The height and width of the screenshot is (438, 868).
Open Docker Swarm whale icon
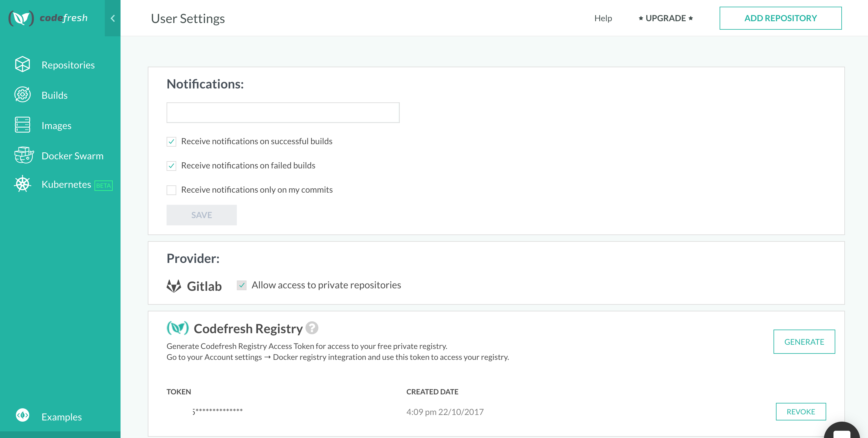(x=24, y=155)
